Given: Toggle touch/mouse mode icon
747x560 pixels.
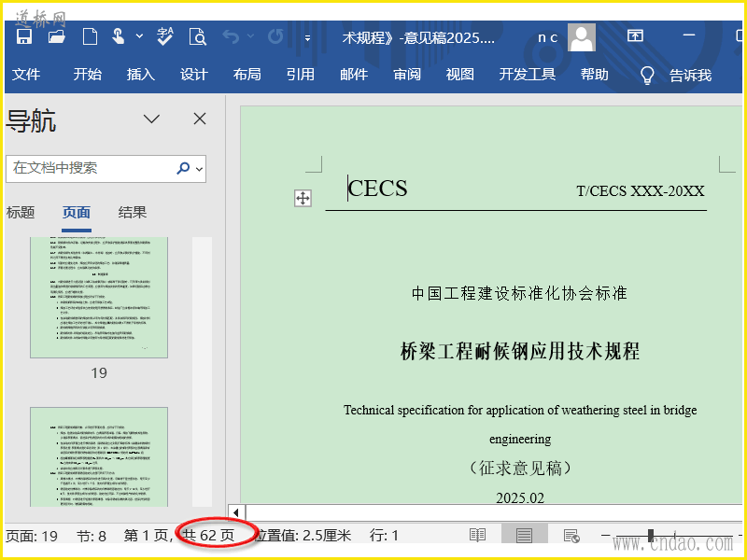Looking at the screenshot, I should tap(118, 36).
